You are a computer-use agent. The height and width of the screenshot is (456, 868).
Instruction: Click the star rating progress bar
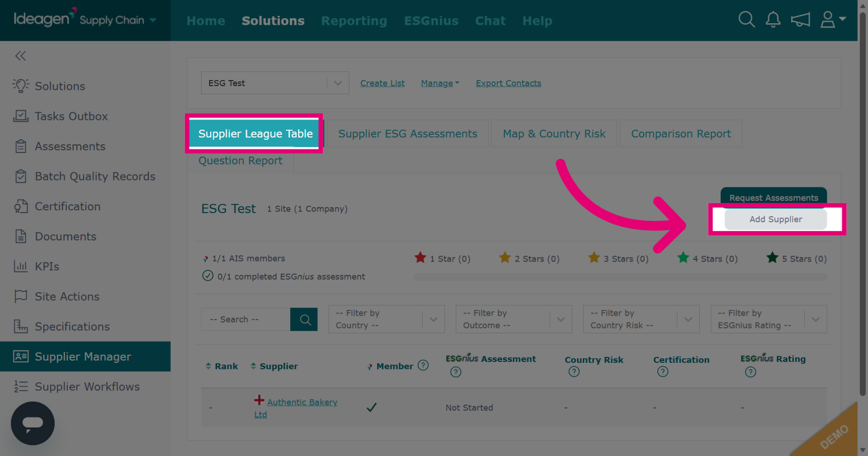(x=620, y=276)
